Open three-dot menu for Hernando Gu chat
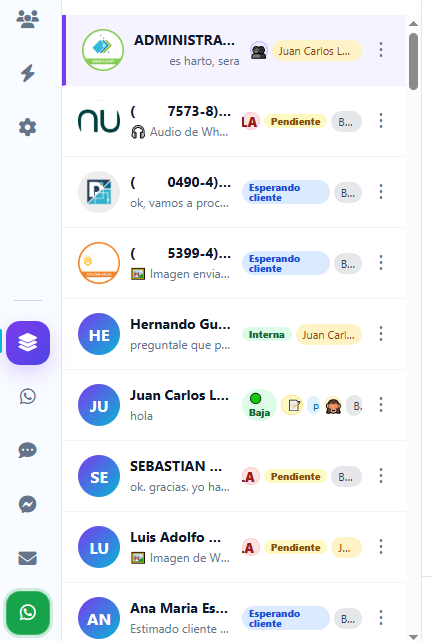This screenshot has height=641, width=432. [381, 334]
